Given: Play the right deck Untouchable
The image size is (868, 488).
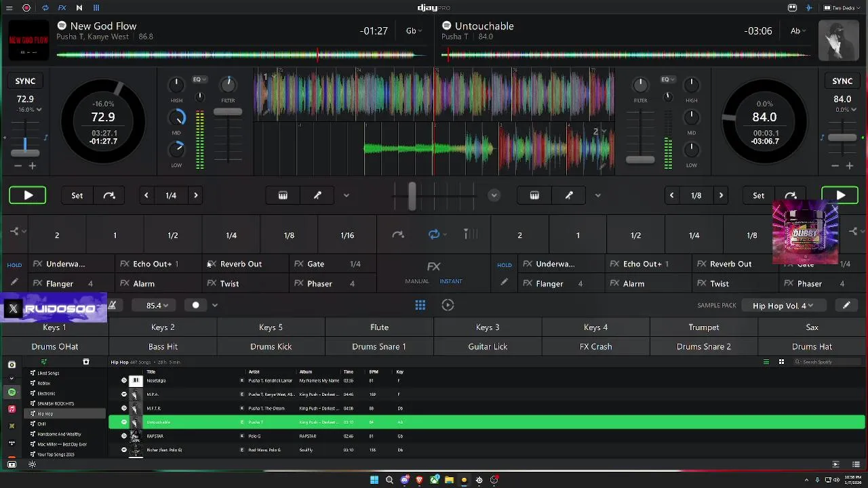Looking at the screenshot, I should coord(840,195).
